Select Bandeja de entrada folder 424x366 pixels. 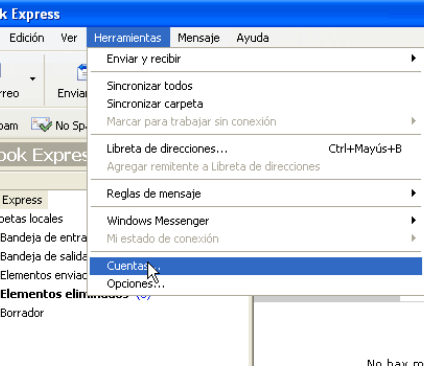point(43,238)
